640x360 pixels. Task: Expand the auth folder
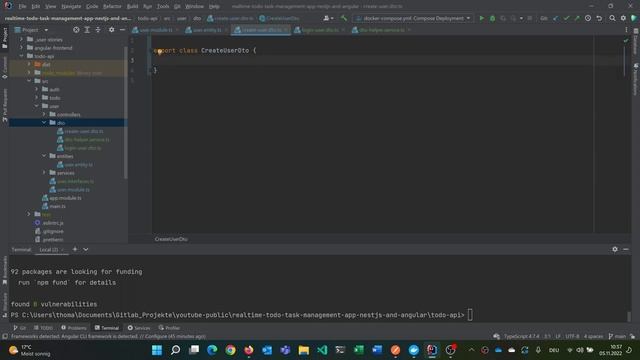36,89
